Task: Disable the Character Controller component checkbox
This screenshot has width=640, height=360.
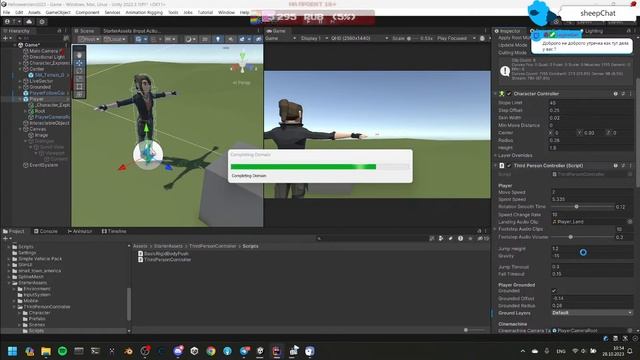Action: point(509,94)
